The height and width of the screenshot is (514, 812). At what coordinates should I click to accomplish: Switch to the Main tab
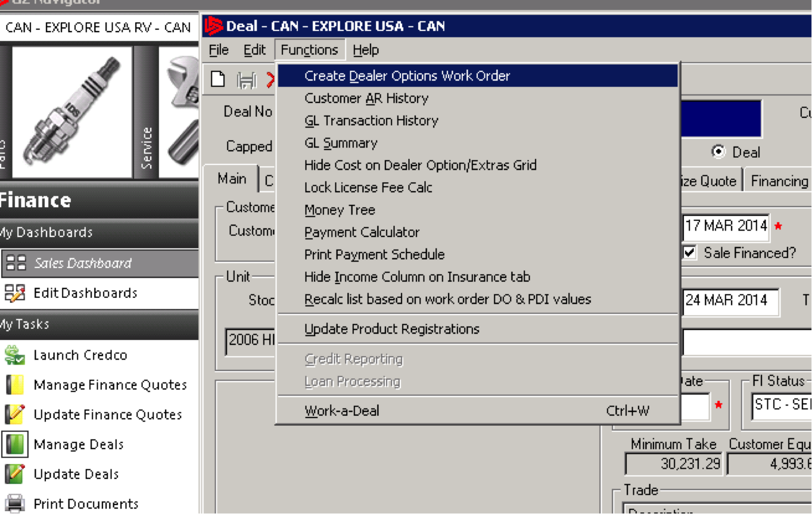click(231, 179)
